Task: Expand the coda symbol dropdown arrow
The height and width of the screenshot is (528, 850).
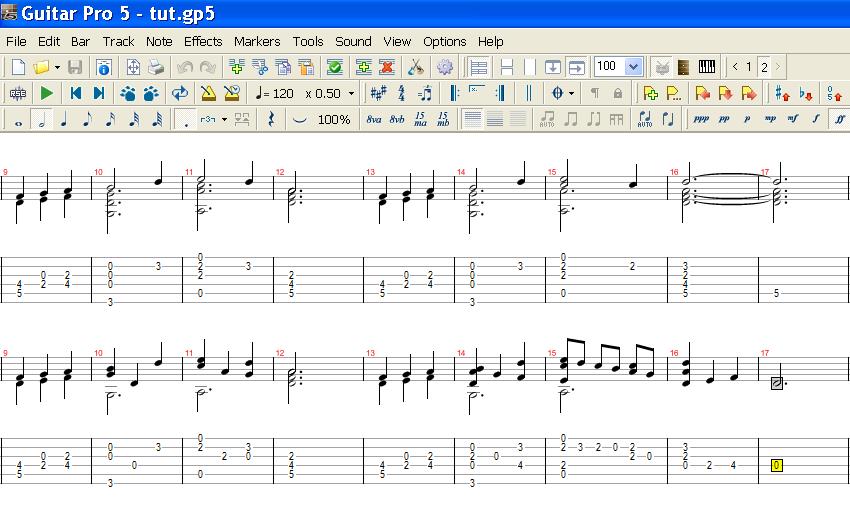Action: 571,94
